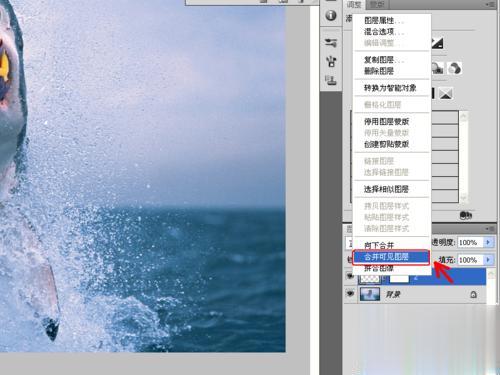This screenshot has height=375, width=500.
Task: Click the lock icon on 背景 layer
Action: point(473,295)
